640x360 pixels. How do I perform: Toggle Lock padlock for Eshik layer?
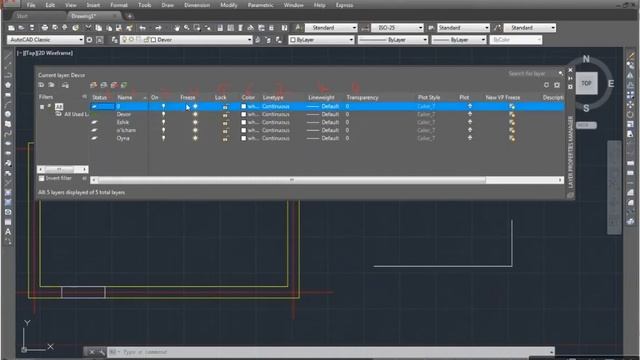(225, 122)
